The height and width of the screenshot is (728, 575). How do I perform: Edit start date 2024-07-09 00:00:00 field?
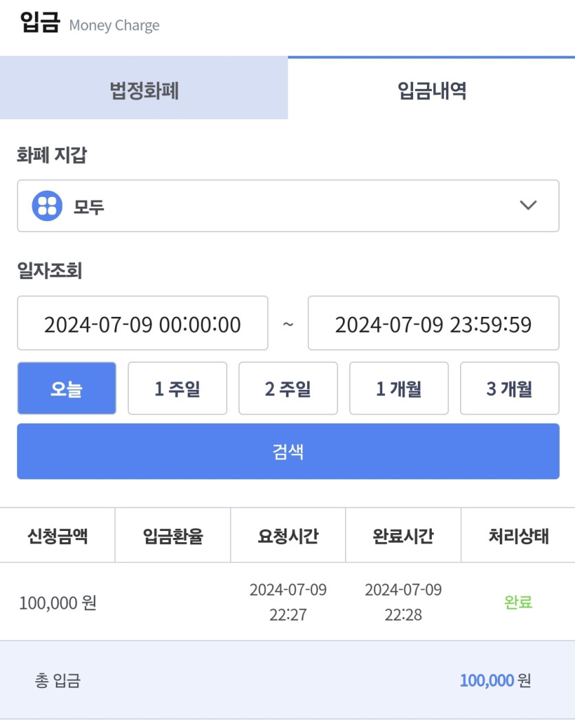click(x=143, y=323)
